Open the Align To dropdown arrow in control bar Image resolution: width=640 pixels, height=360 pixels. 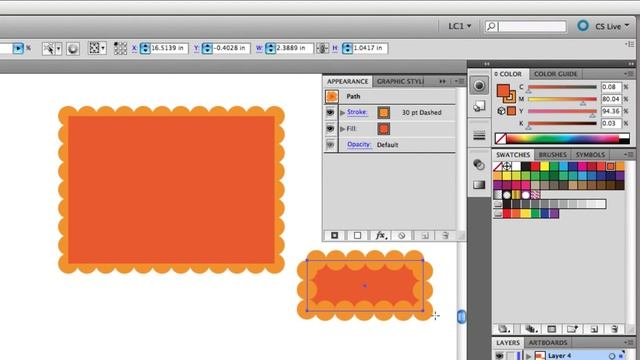pyautogui.click(x=102, y=48)
